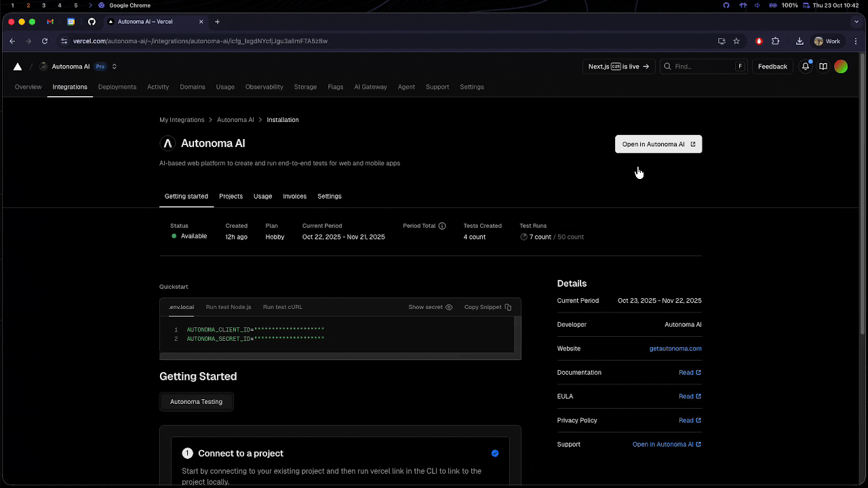
Task: Switch to the Deployments tab
Action: [x=117, y=87]
